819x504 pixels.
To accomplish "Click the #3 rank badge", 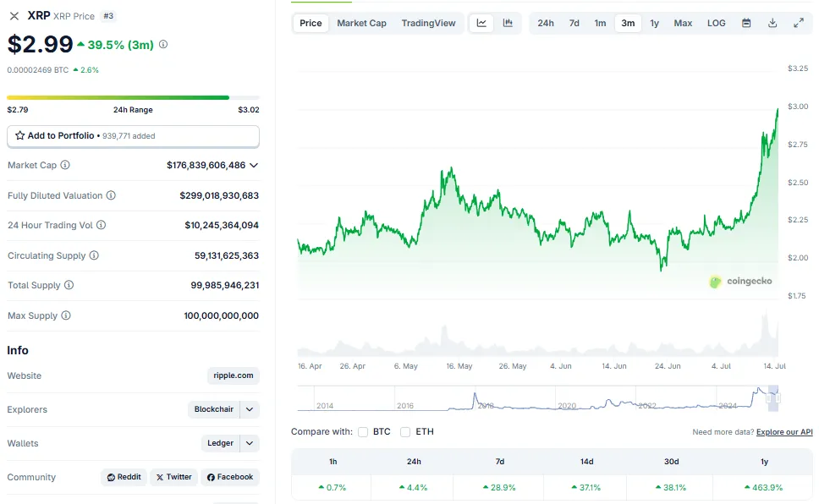I will [x=108, y=16].
